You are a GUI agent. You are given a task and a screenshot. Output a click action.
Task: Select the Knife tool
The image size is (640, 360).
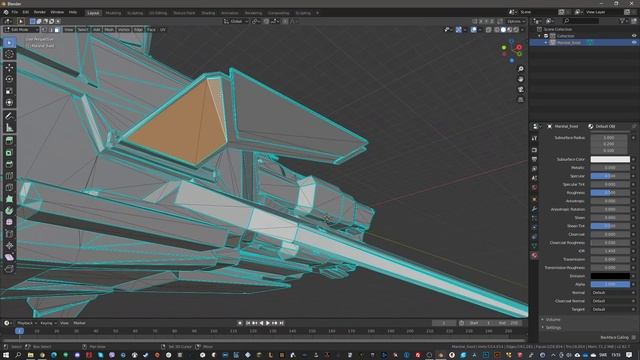(9, 187)
